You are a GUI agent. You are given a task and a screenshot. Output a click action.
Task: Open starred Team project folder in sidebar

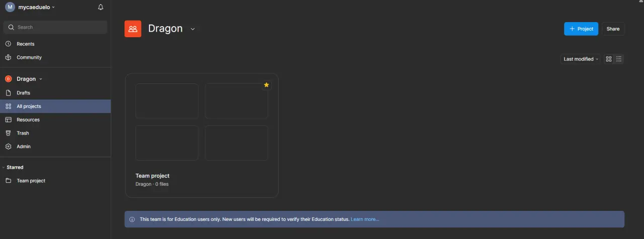[55, 181]
